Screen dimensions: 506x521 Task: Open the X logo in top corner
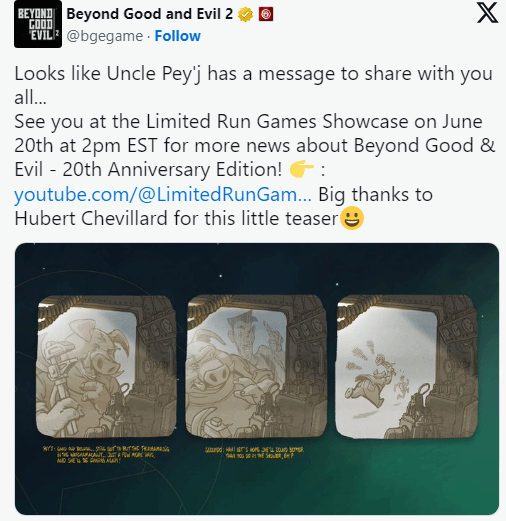coord(487,13)
